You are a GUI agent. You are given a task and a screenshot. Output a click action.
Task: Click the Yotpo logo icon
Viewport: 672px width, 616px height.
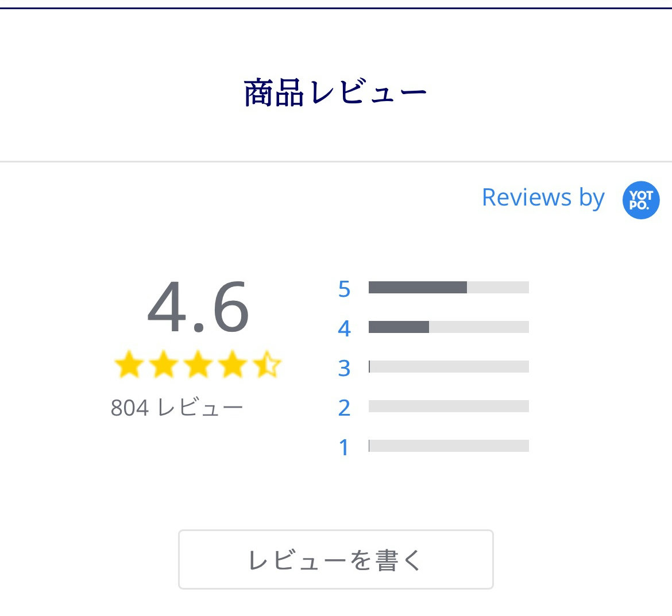coord(641,200)
